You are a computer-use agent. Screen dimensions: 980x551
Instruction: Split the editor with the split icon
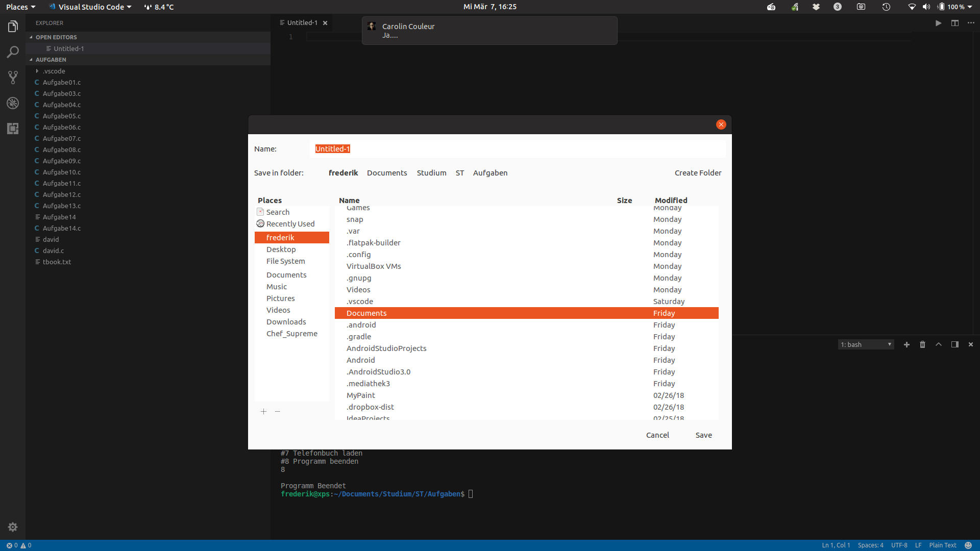click(955, 23)
